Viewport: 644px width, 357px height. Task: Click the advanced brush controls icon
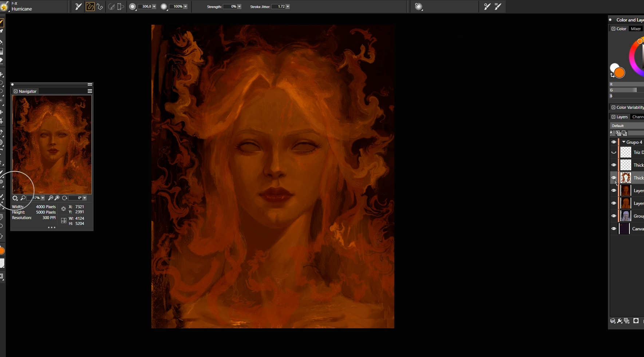click(x=487, y=7)
